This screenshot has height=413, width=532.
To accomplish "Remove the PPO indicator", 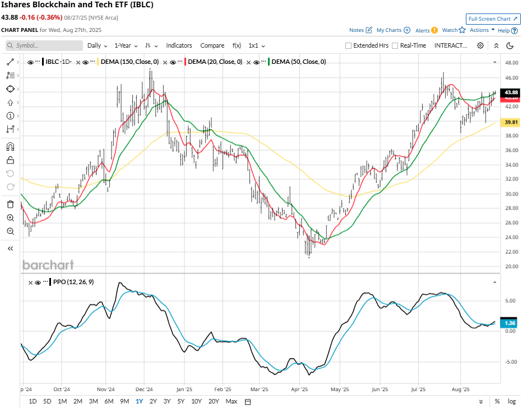I will pos(30,283).
